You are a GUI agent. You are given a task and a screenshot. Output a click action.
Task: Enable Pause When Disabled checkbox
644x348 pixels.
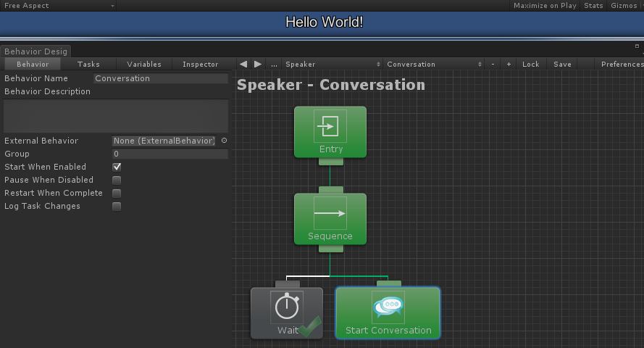(x=117, y=180)
